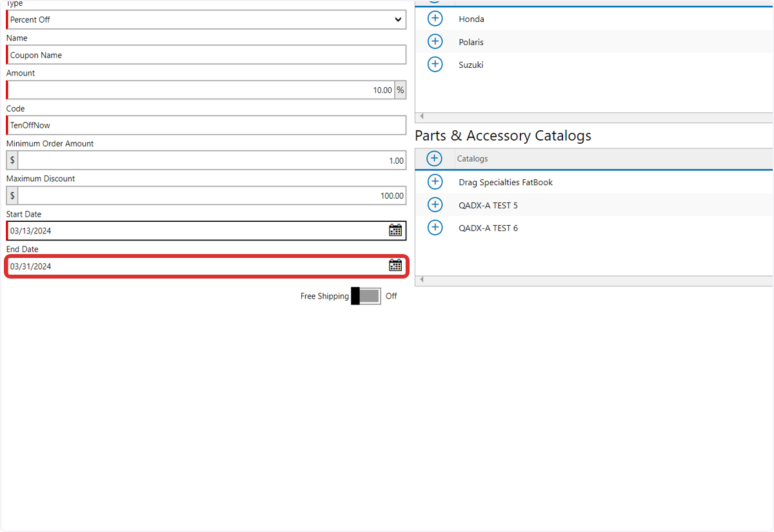
Task: Open the Type dropdown showing Percent Off
Action: [x=206, y=19]
